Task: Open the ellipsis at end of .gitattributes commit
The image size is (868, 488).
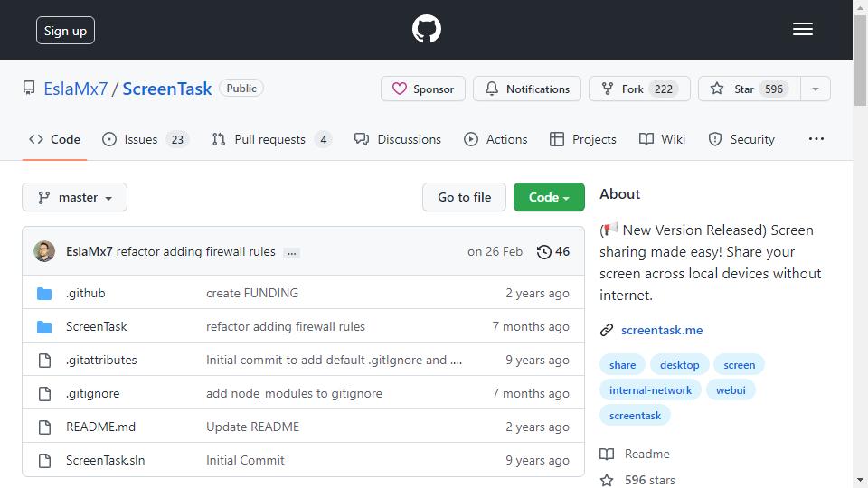Action: [456, 361]
